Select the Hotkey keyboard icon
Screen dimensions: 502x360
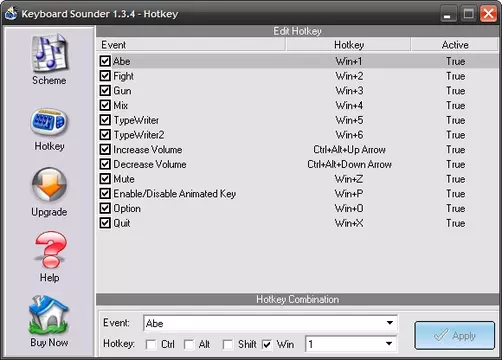point(49,122)
